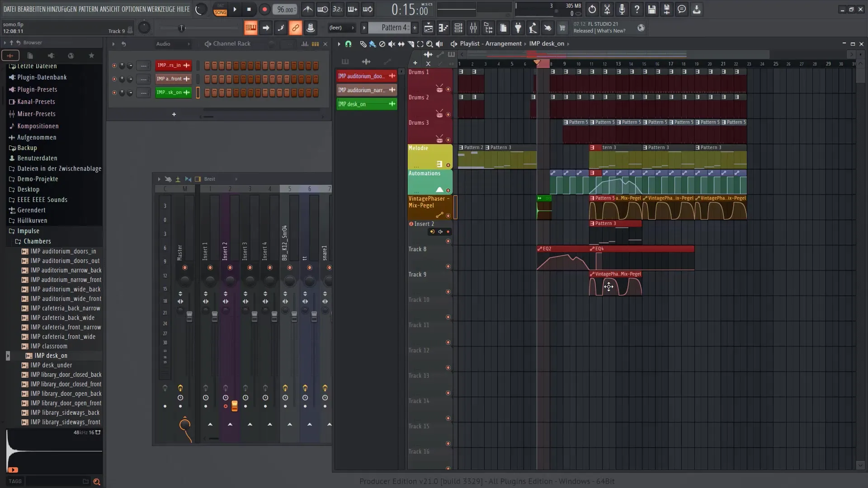Select the Mute tool in Playlist

click(392, 44)
